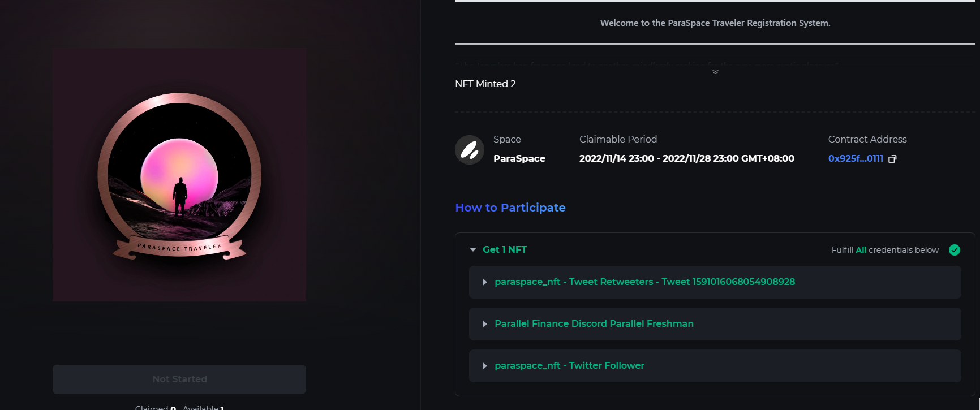Click the NFT Minted 2 text
The height and width of the screenshot is (410, 980).
(485, 84)
